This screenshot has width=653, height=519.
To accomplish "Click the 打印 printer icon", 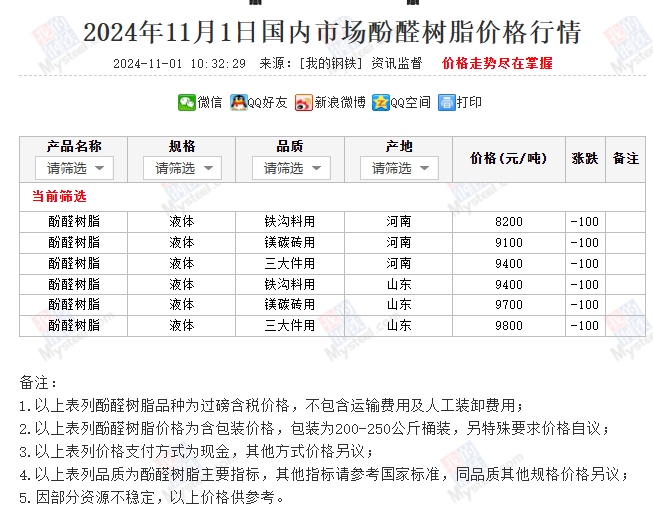I will point(446,102).
